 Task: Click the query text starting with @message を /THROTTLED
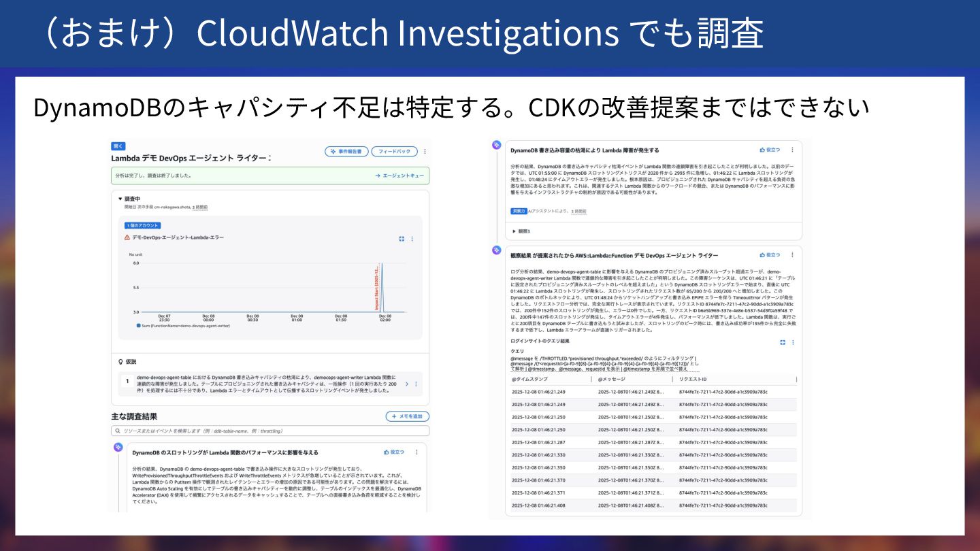(604, 363)
